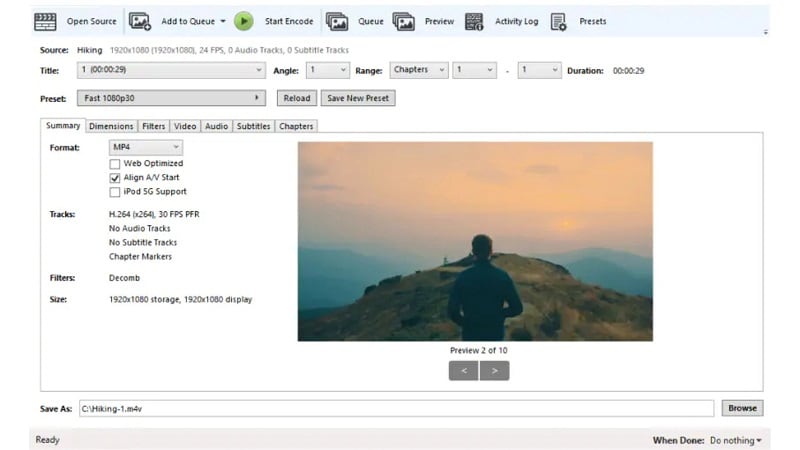
Task: Click the Save New Preset button
Action: (358, 98)
